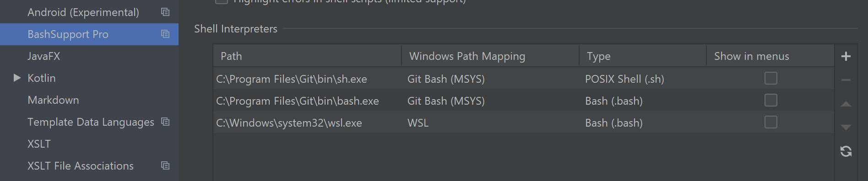This screenshot has height=181, width=868.
Task: Open Template Data Languages settings
Action: coord(91,122)
